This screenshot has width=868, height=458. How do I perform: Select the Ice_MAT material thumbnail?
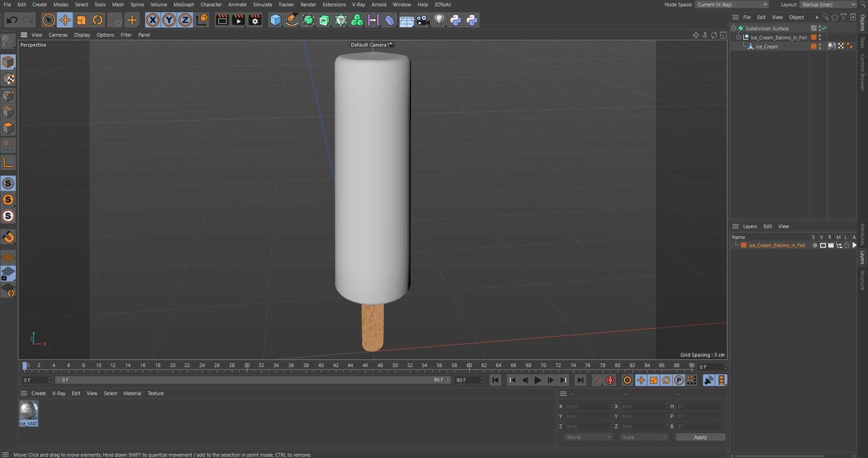tap(28, 411)
